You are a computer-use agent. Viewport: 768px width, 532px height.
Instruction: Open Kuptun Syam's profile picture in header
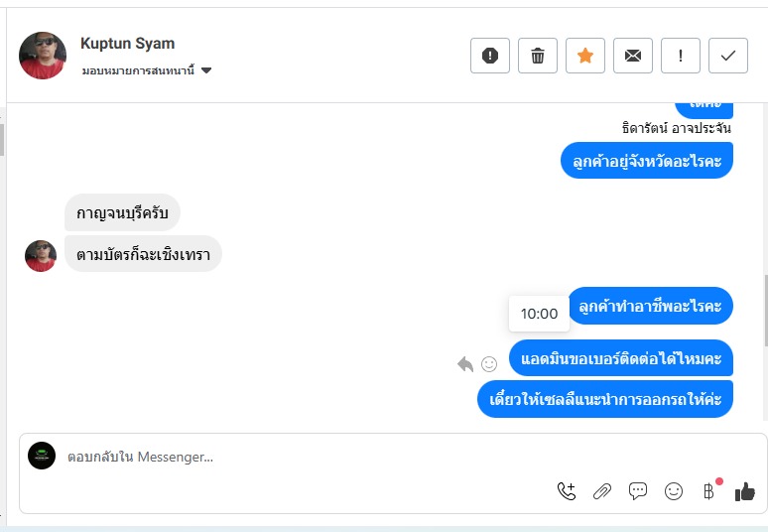[43, 56]
